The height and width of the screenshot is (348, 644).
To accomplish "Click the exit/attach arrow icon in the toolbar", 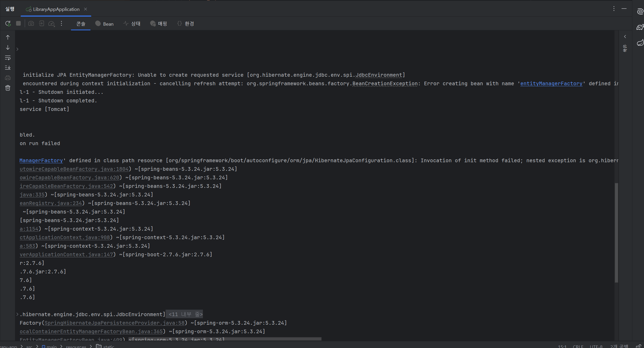I will pyautogui.click(x=41, y=24).
